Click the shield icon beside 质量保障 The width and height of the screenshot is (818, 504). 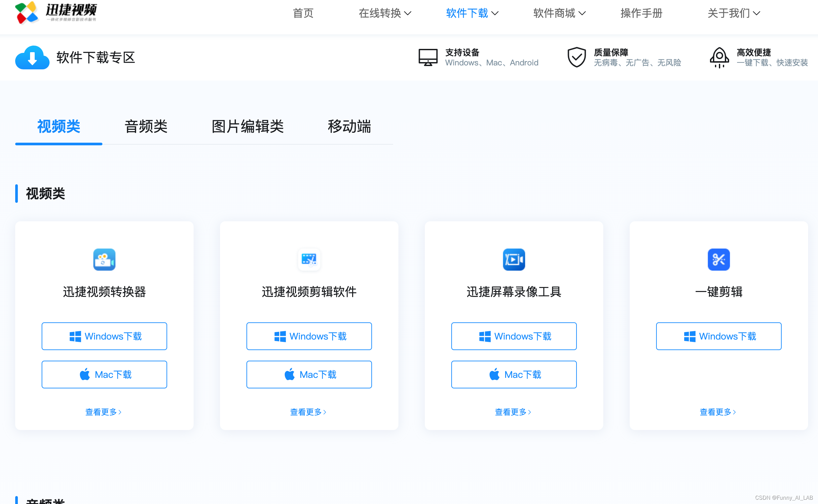tap(577, 57)
